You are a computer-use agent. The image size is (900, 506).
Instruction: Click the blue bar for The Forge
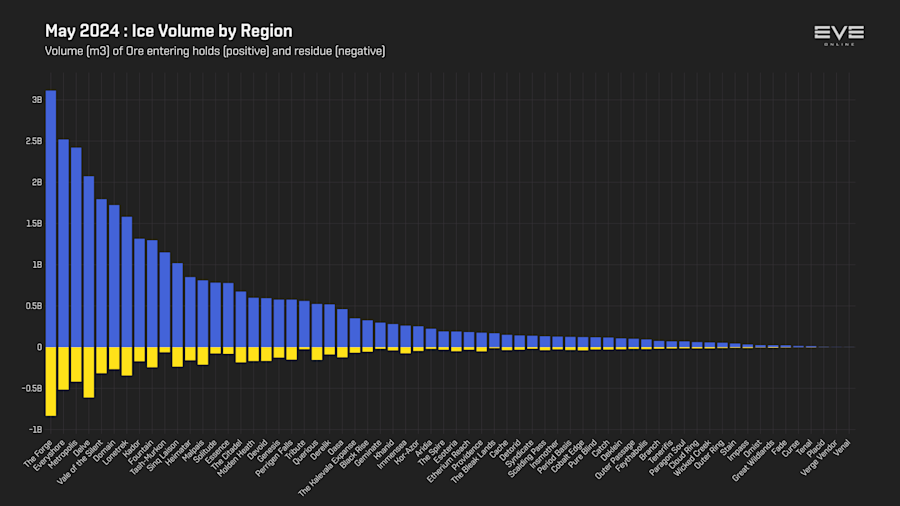click(51, 219)
